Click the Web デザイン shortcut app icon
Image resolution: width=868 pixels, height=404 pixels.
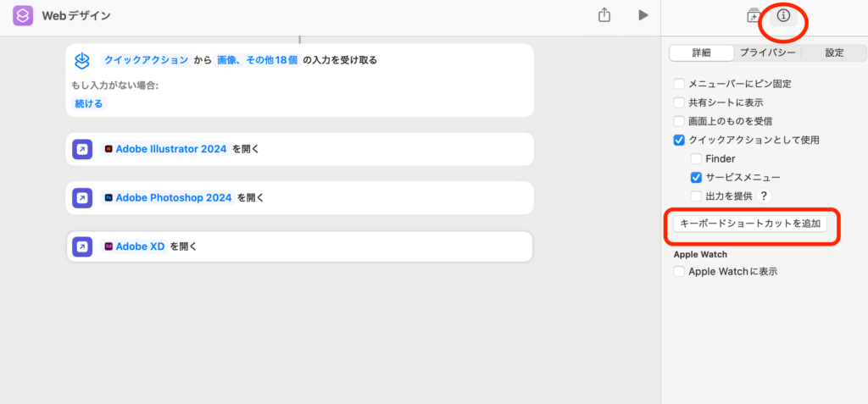pos(23,16)
